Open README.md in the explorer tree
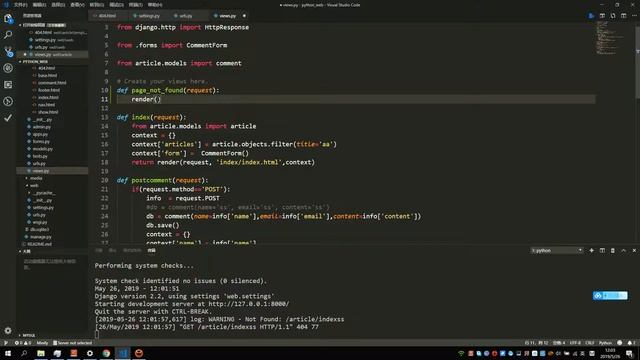640x360 pixels. [x=39, y=244]
